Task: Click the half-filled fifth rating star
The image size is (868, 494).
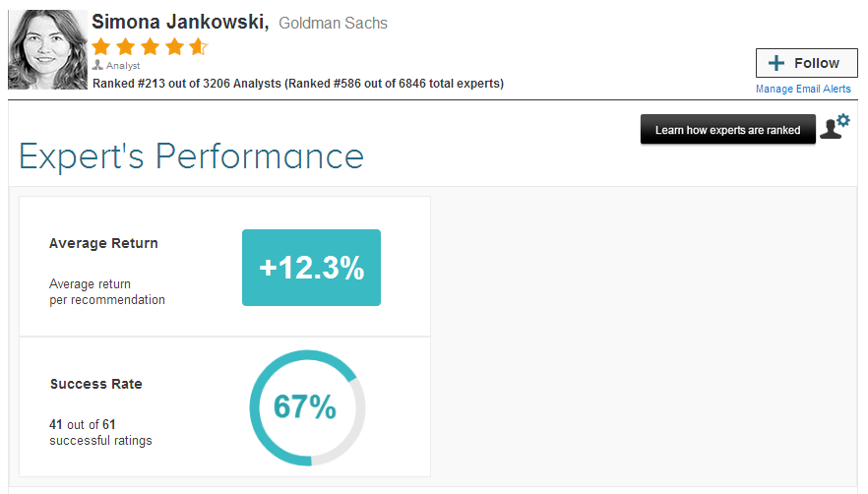Action: (x=199, y=46)
